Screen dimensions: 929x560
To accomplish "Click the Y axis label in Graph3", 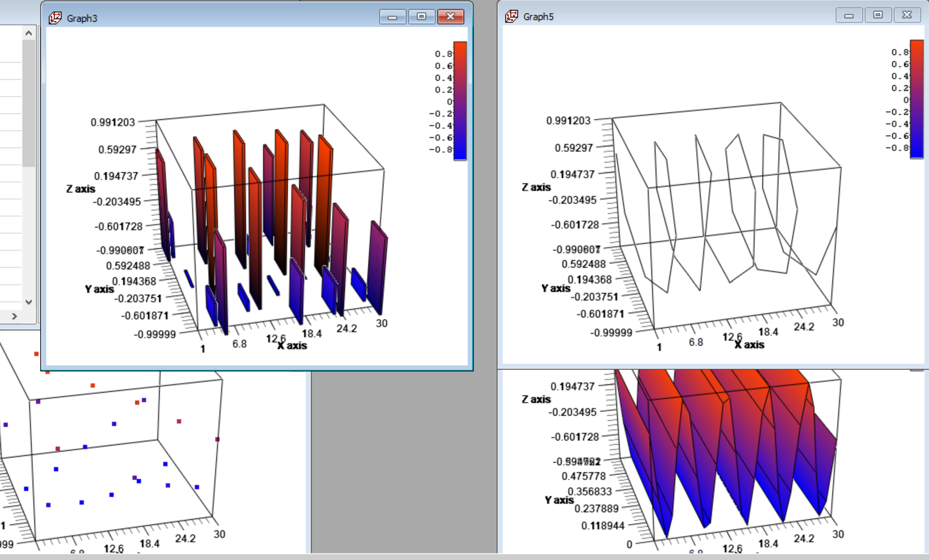I will 99,289.
